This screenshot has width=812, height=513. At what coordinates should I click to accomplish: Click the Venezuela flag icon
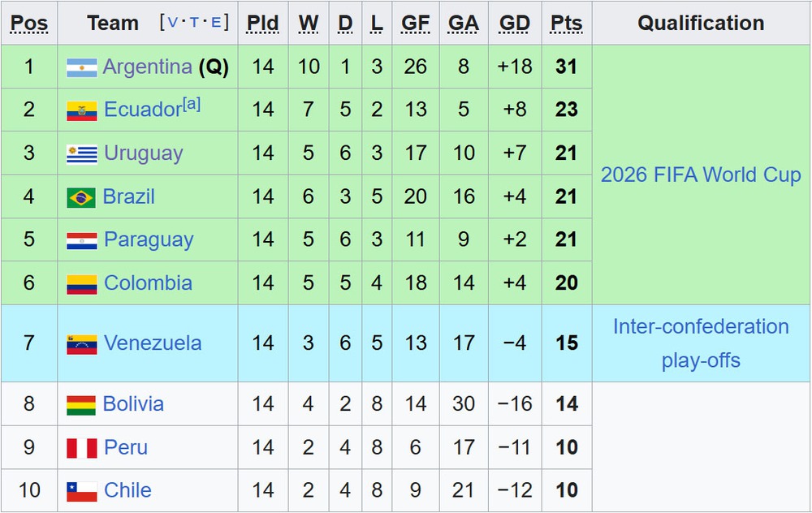(82, 343)
